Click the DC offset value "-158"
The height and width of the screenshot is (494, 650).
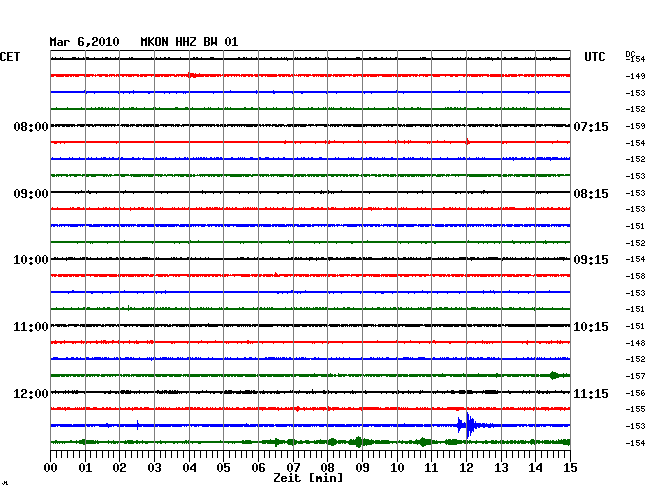(x=635, y=276)
